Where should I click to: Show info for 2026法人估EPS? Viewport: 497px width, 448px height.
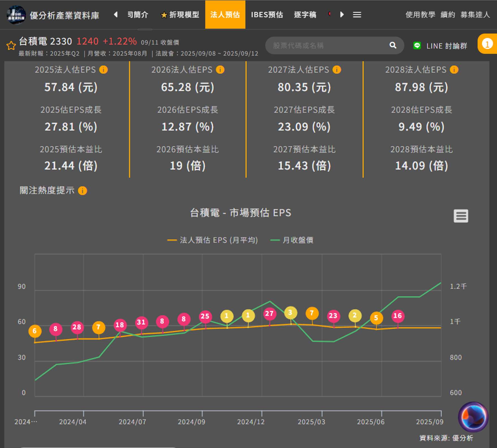click(x=220, y=69)
